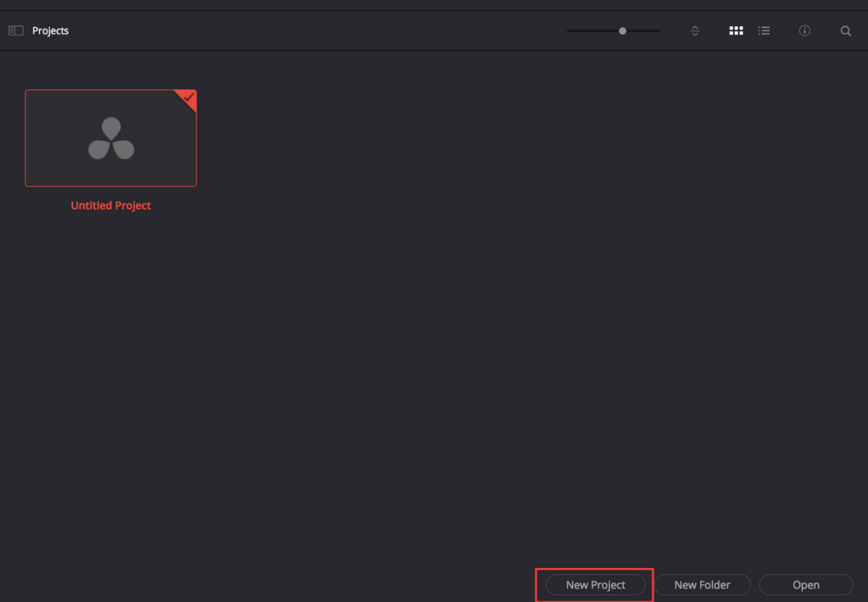This screenshot has width=868, height=602.
Task: Switch to thumbnail grid view
Action: (737, 31)
